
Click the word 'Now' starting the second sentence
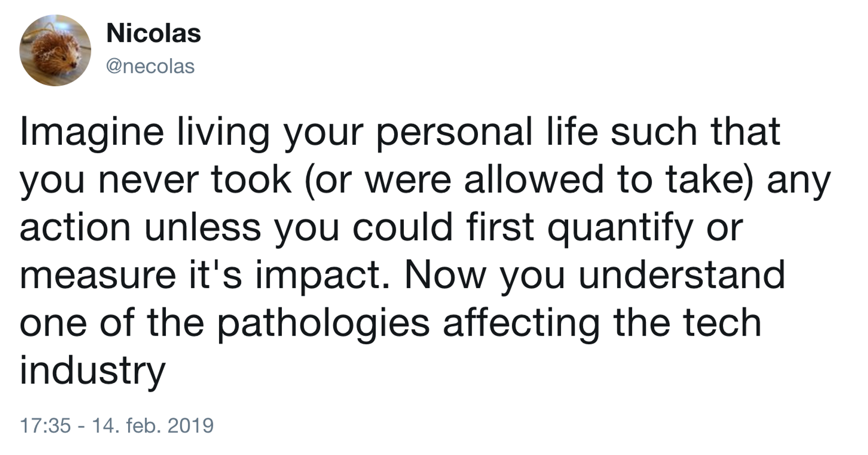[x=445, y=275]
